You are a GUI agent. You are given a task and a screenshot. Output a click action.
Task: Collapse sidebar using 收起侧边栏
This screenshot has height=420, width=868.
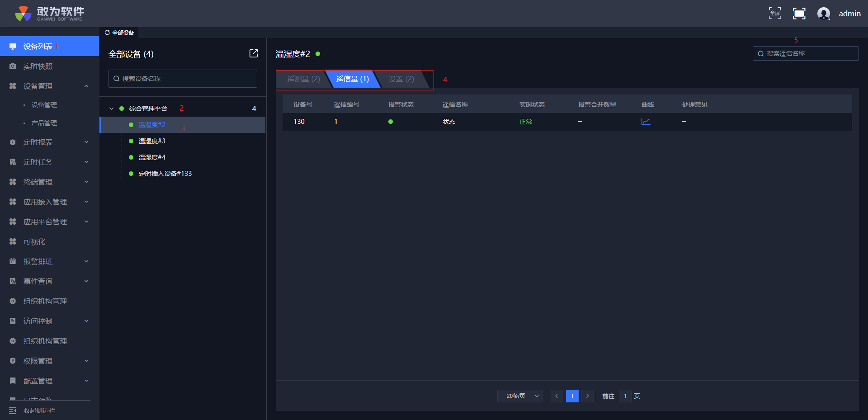click(39, 411)
